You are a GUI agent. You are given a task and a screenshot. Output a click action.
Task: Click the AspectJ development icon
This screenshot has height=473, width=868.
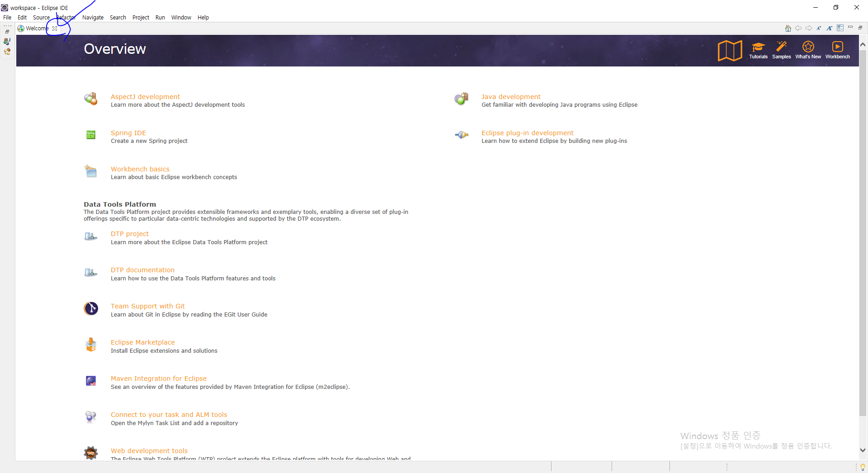click(91, 99)
